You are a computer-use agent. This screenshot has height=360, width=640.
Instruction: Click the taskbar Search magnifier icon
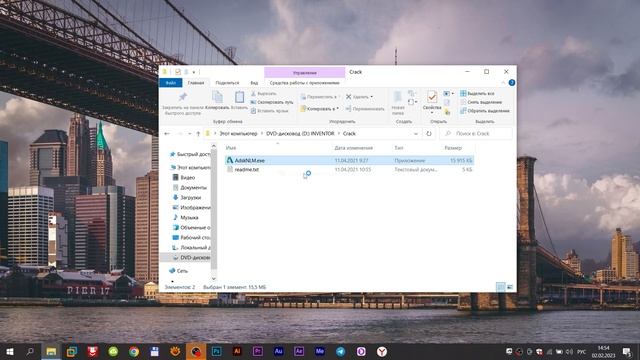(30, 351)
